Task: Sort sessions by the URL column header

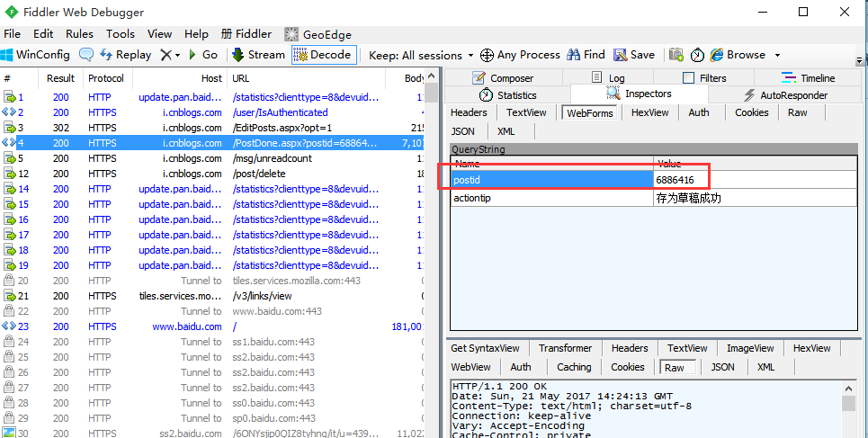Action: [306, 78]
